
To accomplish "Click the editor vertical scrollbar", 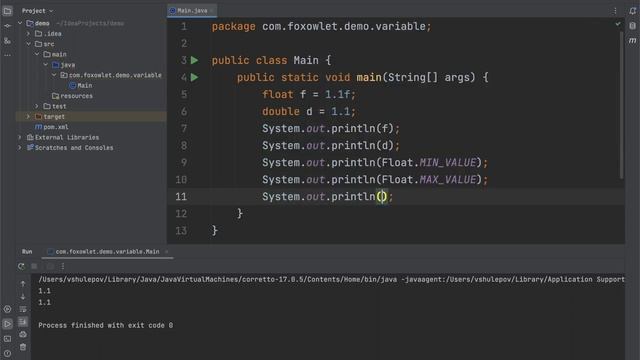I will tap(622, 105).
